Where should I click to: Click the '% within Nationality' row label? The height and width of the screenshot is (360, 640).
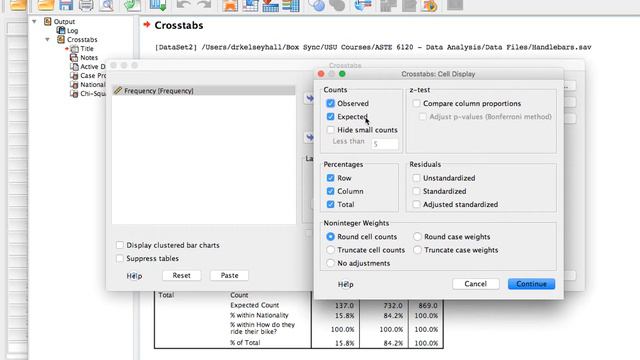[259, 315]
